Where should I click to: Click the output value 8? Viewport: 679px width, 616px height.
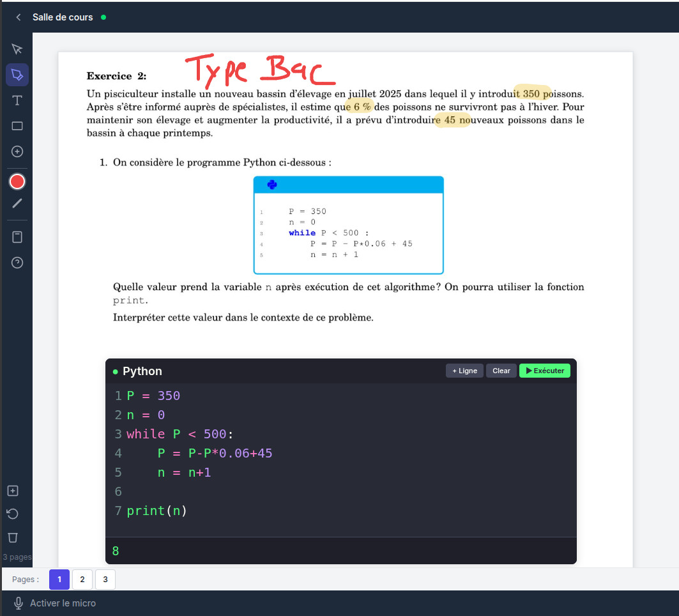(x=115, y=551)
